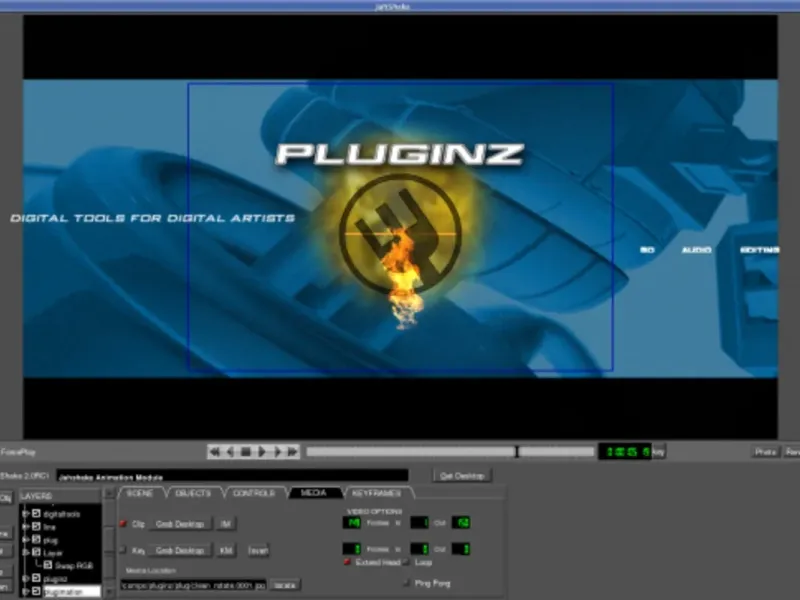
Task: Click the clip Frames value in Video Options
Action: pyautogui.click(x=352, y=522)
